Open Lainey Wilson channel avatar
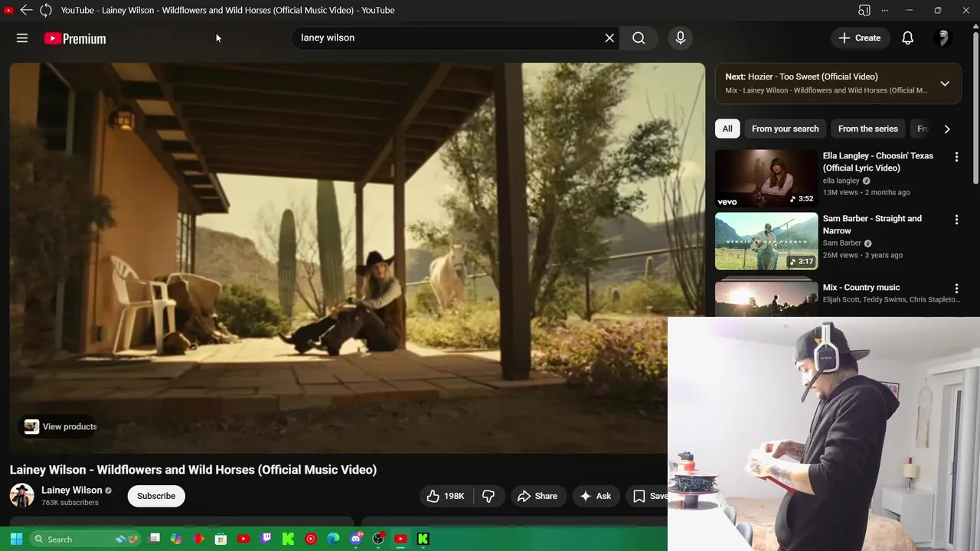The height and width of the screenshot is (551, 980). pos(21,495)
